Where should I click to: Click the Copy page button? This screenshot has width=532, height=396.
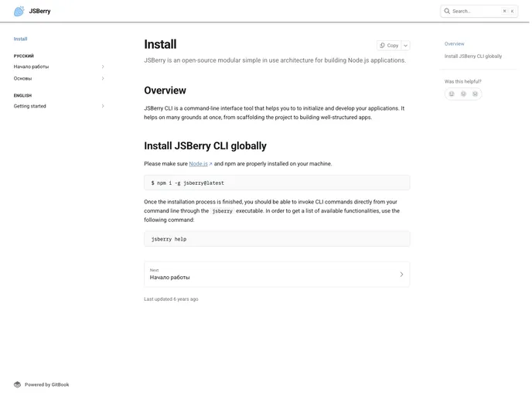(x=389, y=46)
